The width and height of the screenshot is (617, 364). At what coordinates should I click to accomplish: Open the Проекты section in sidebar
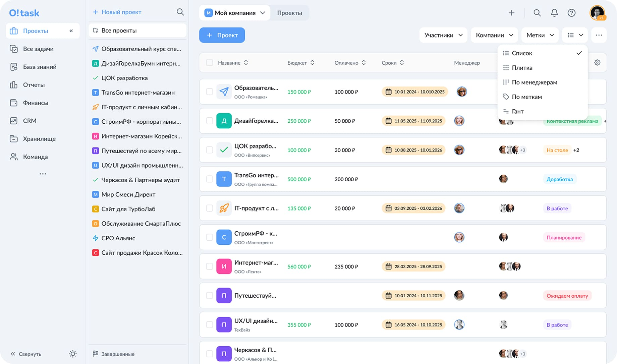35,31
